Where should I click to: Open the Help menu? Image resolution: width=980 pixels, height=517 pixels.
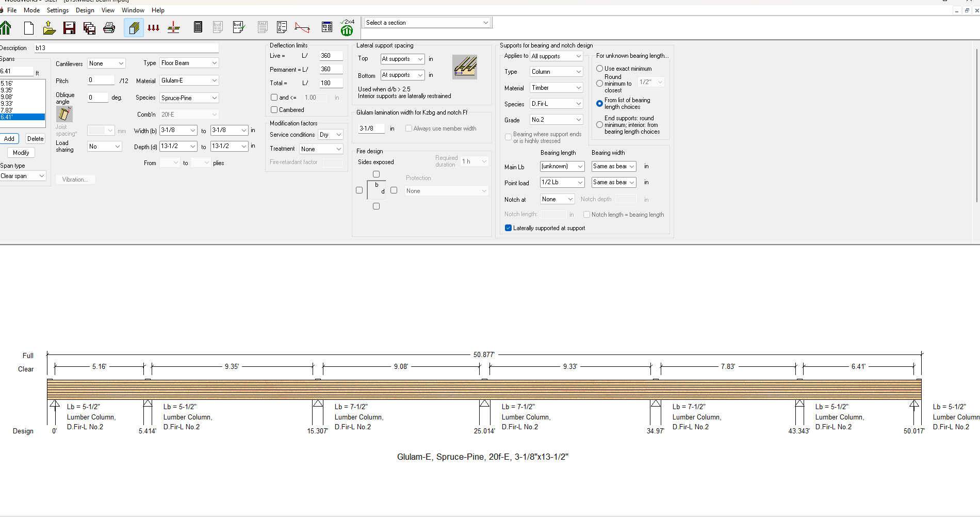(x=158, y=10)
